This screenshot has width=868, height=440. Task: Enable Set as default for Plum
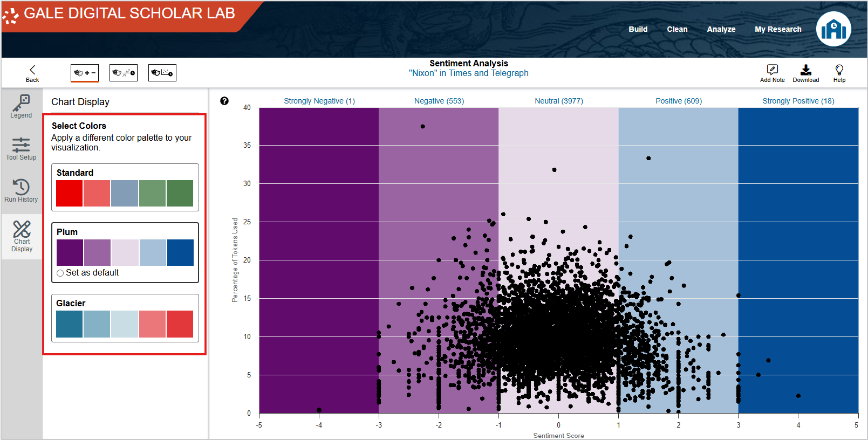coord(60,273)
